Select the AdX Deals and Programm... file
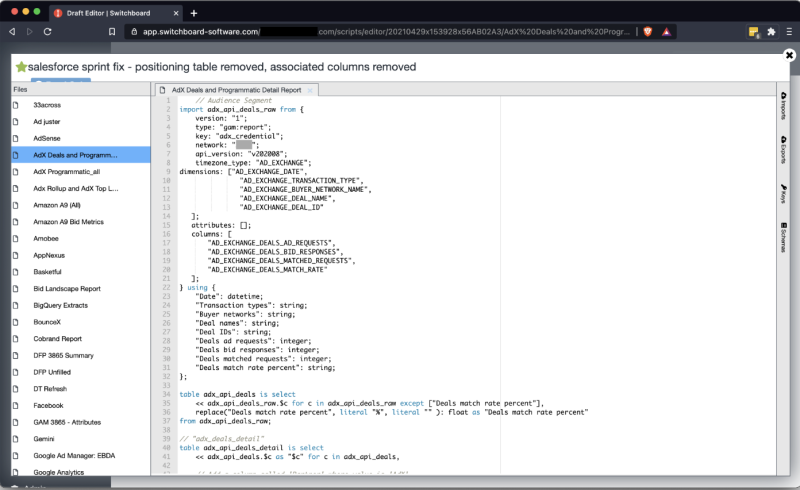Screen dimensions: 800x490 click(81, 155)
